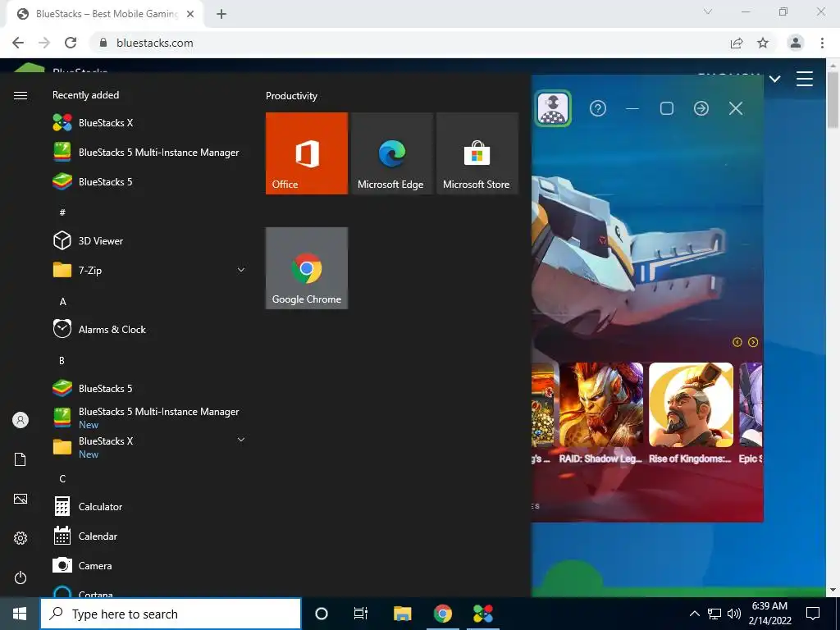The image size is (840, 630).
Task: Click the BlueStacks X arrow-circle icon
Action: [701, 109]
